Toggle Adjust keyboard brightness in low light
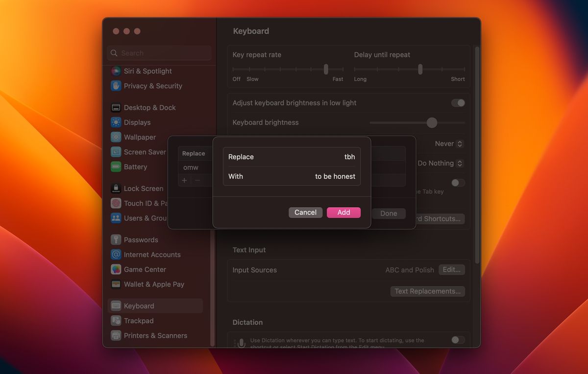 [458, 103]
